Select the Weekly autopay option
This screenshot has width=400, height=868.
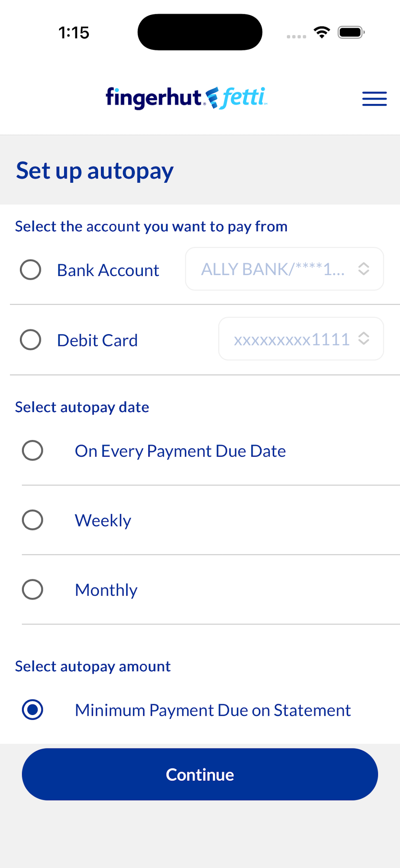33,520
